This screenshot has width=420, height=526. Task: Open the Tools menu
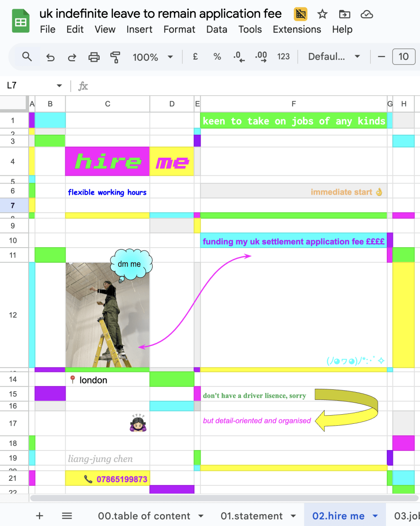tap(250, 30)
